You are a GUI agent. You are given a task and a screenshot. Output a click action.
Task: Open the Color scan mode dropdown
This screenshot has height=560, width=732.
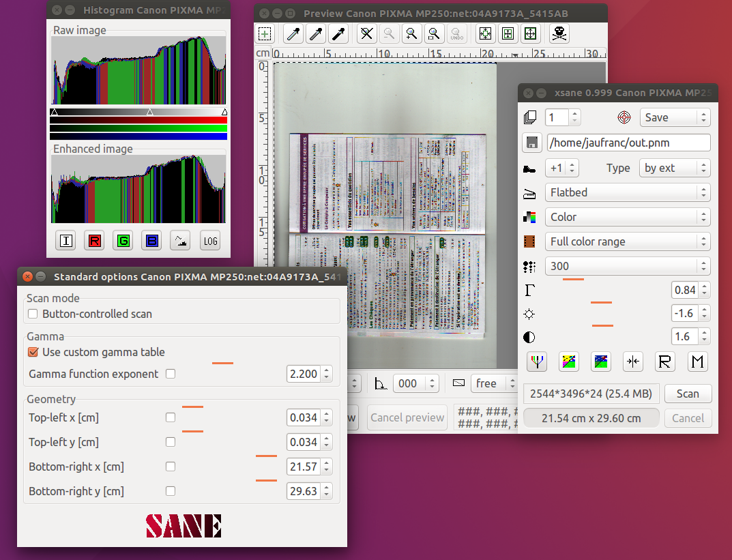pos(628,217)
